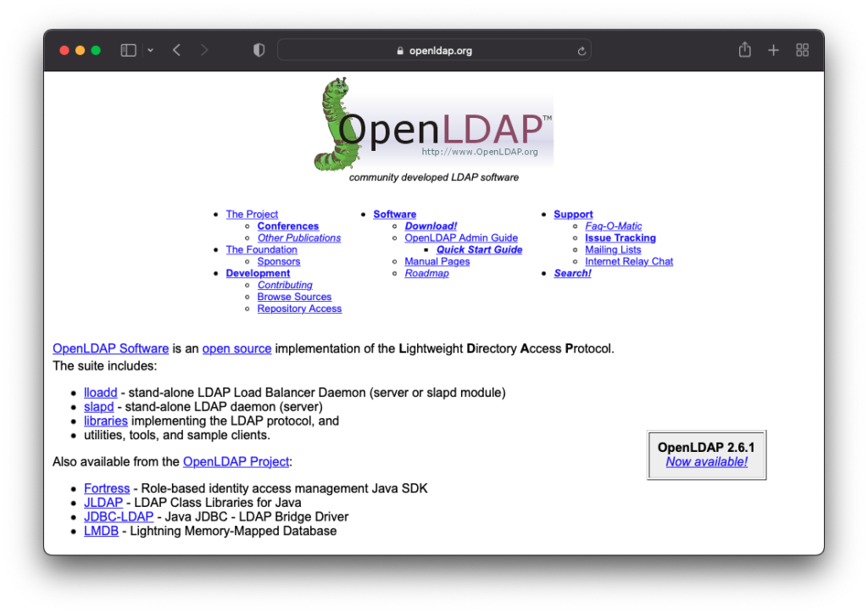Click the Search! link
Viewport: 868px width, 613px height.
pos(572,273)
